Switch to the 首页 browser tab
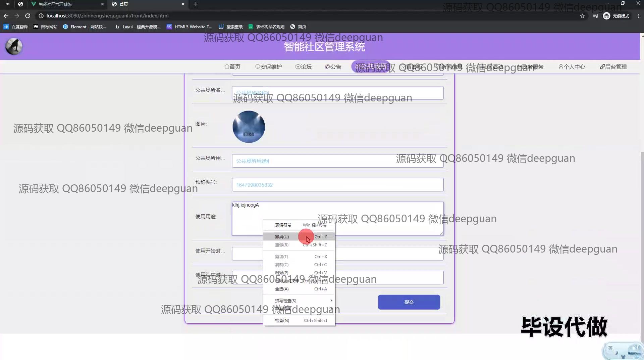The height and width of the screenshot is (360, 644). click(x=148, y=4)
